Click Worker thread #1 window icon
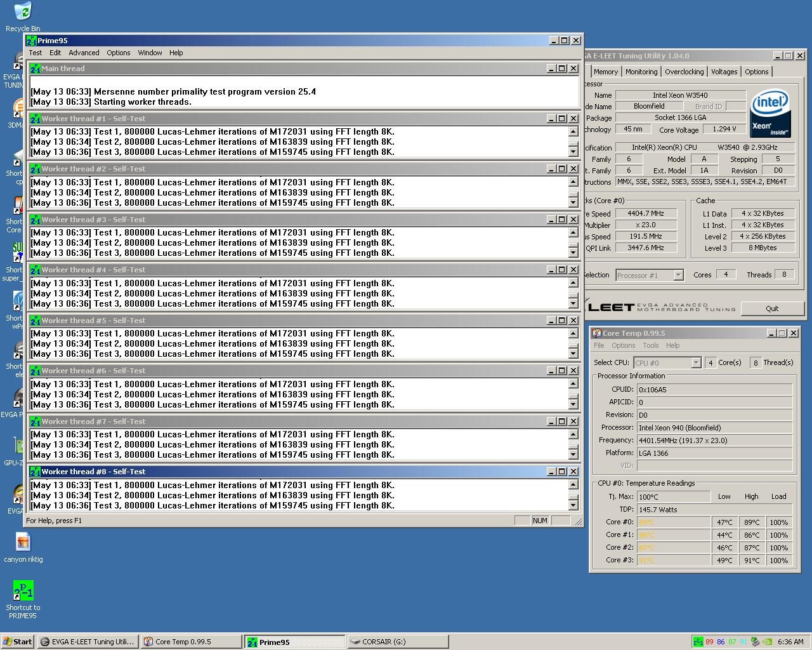The width and height of the screenshot is (812, 650). pos(36,119)
